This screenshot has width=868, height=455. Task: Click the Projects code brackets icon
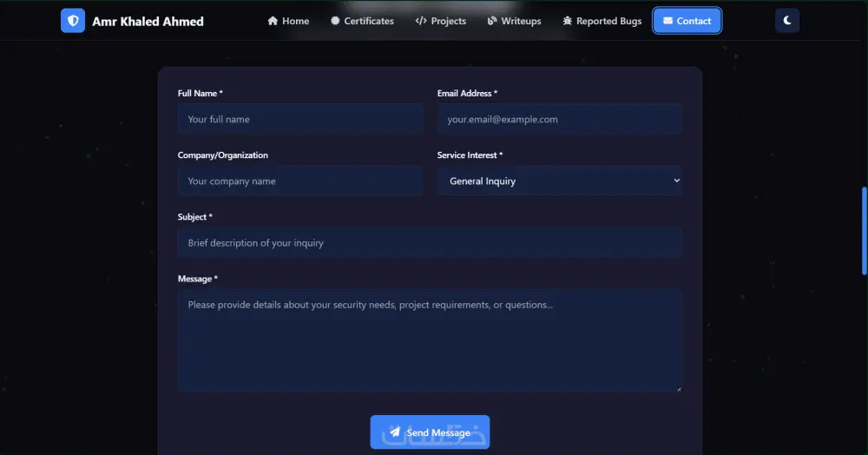point(421,21)
